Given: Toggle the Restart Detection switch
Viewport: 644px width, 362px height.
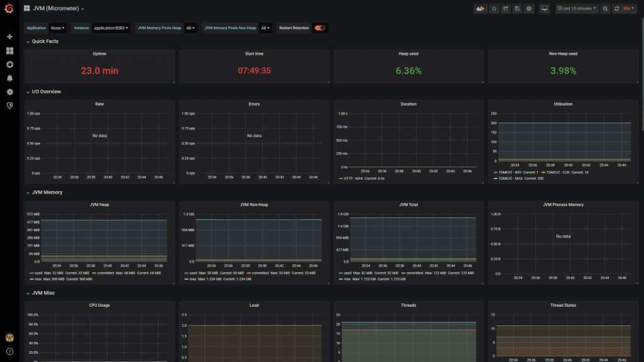Looking at the screenshot, I should [x=320, y=28].
